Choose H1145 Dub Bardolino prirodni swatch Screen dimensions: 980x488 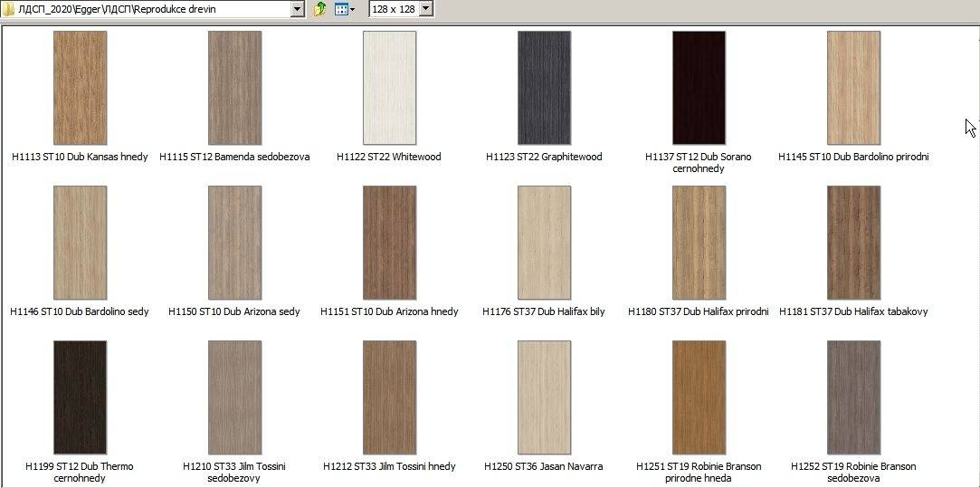tap(853, 88)
